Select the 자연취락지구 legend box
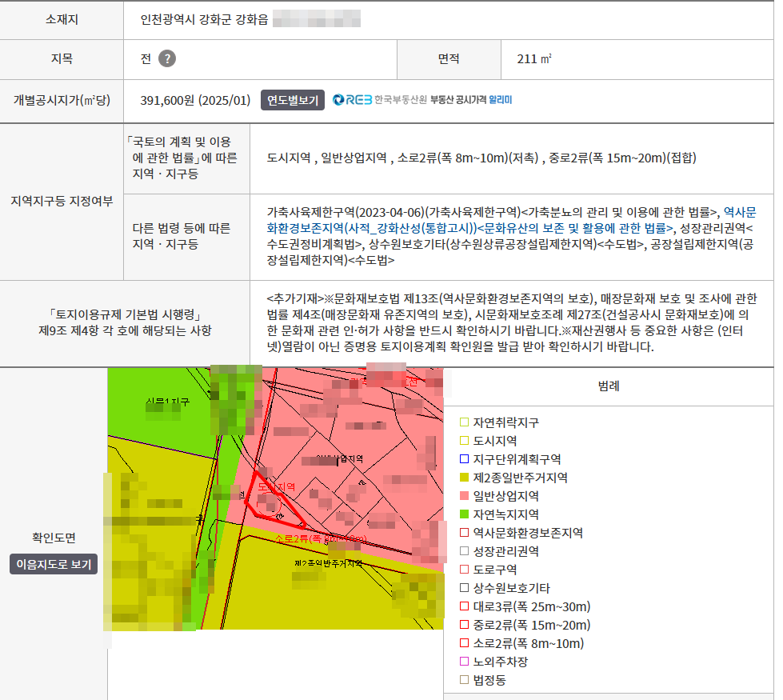The width and height of the screenshot is (783, 700). pos(464,422)
